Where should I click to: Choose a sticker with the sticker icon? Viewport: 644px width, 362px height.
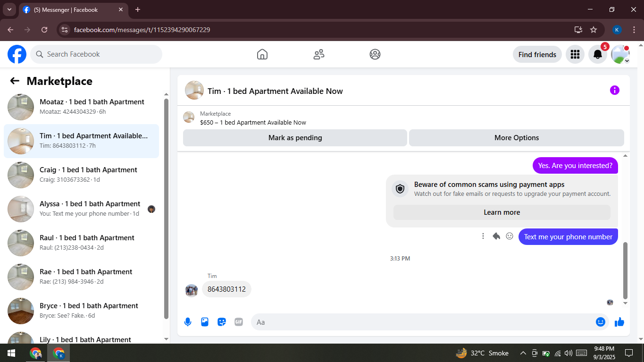click(x=222, y=322)
